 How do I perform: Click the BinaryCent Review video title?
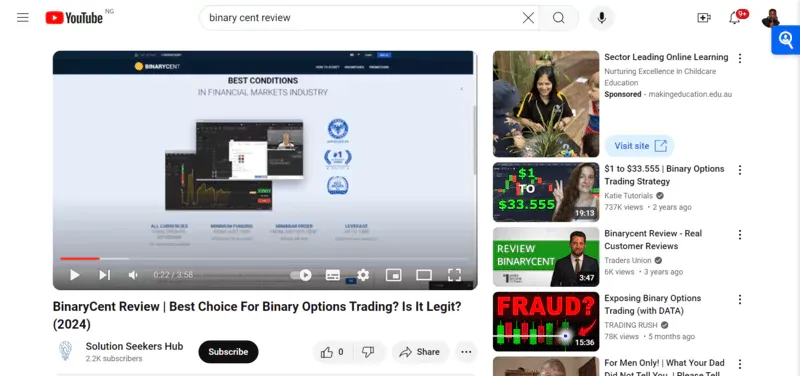pos(257,315)
